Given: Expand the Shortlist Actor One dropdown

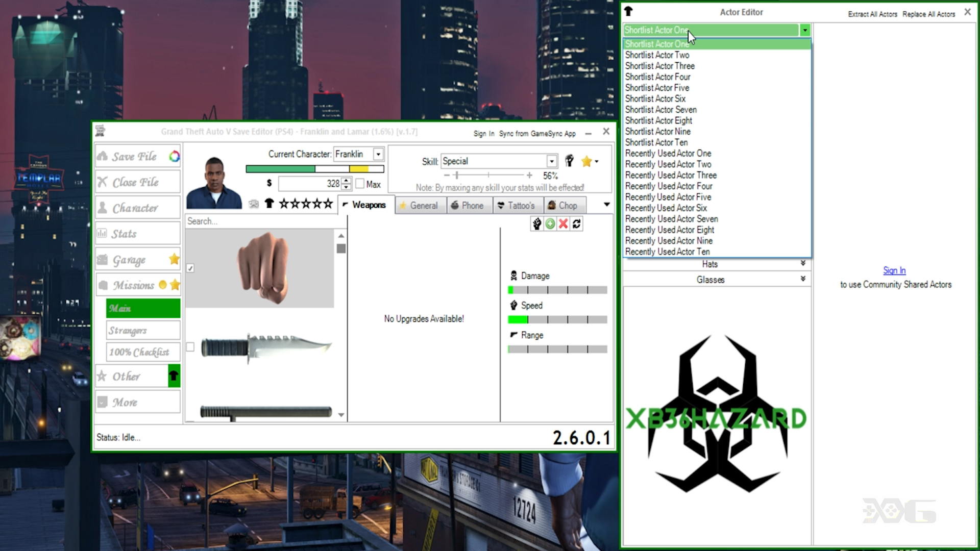Looking at the screenshot, I should pyautogui.click(x=805, y=30).
